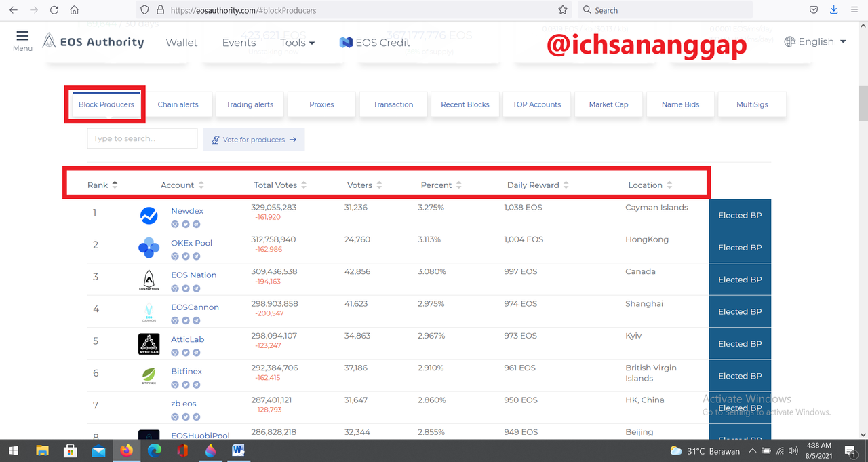Sort table by Total Votes column
The width and height of the screenshot is (868, 462).
tap(280, 185)
